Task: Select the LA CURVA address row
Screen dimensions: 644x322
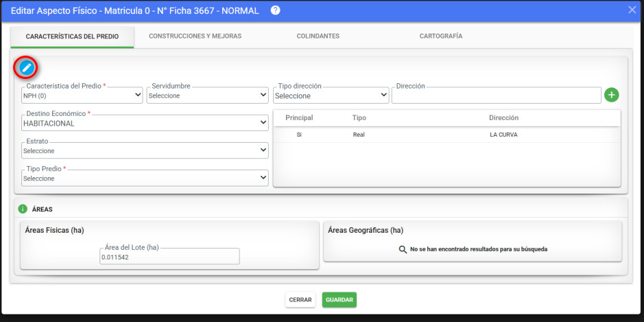Action: (x=446, y=135)
